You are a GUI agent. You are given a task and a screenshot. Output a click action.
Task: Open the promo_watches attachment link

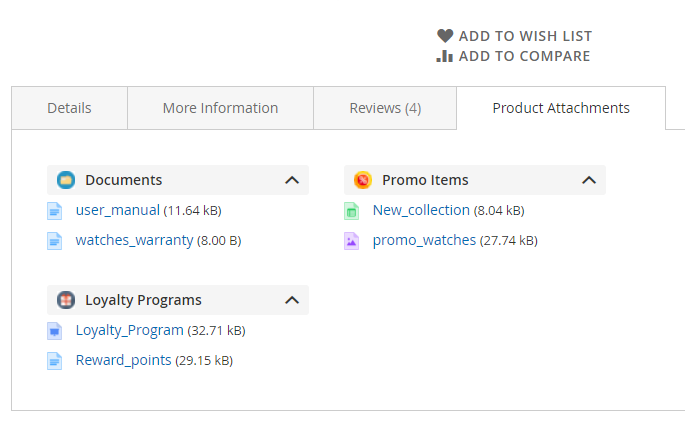point(424,240)
